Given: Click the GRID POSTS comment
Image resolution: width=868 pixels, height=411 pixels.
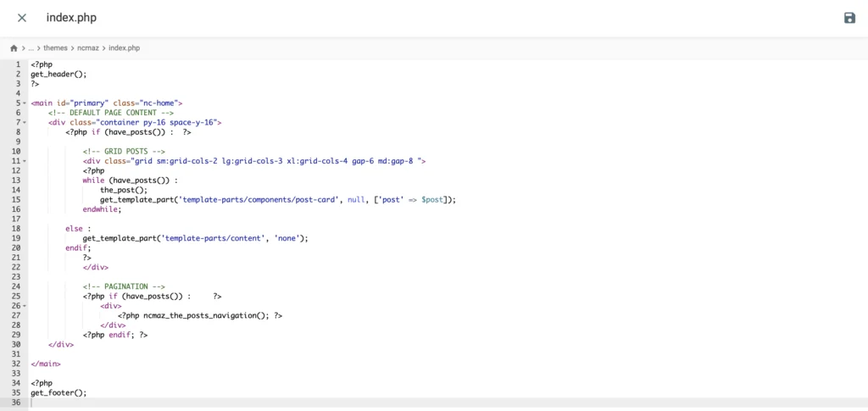Looking at the screenshot, I should (124, 152).
